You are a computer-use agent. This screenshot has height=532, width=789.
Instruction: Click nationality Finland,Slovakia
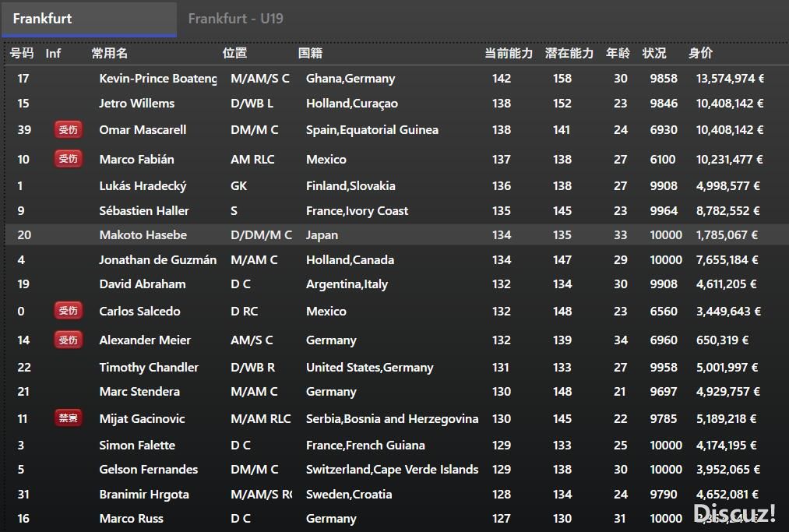pos(350,186)
